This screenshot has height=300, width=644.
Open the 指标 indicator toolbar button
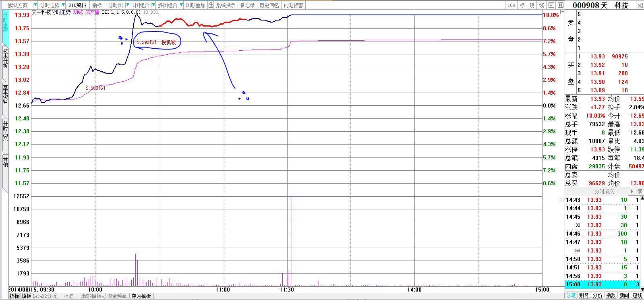coord(97,5)
